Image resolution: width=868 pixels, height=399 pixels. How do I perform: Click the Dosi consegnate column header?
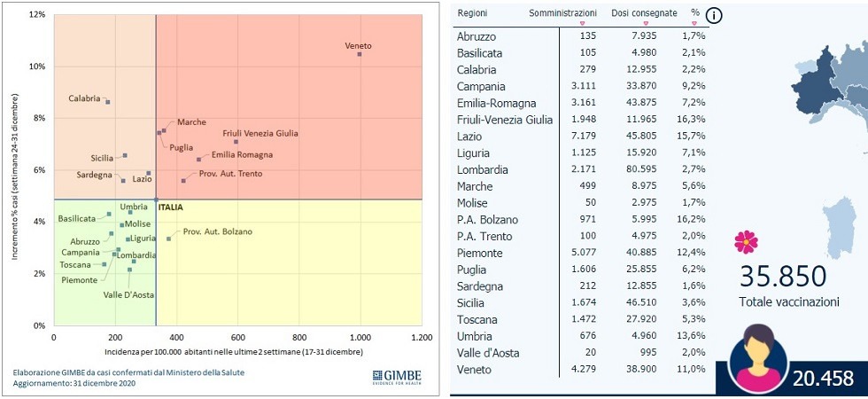pyautogui.click(x=644, y=13)
